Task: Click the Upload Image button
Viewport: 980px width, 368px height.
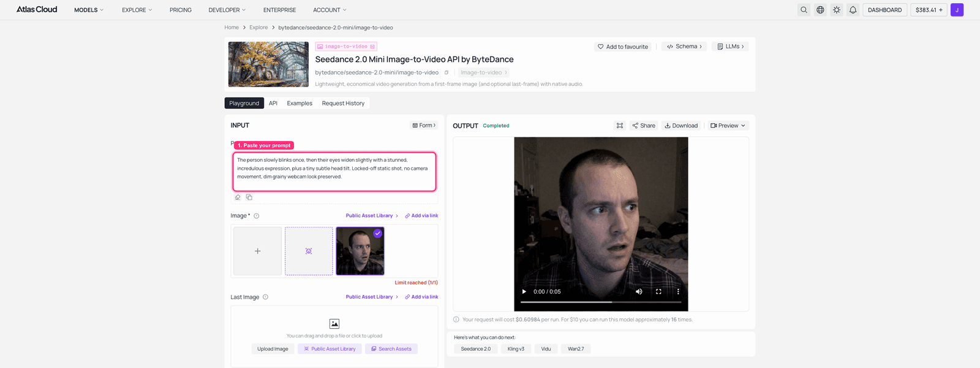Action: pyautogui.click(x=273, y=349)
